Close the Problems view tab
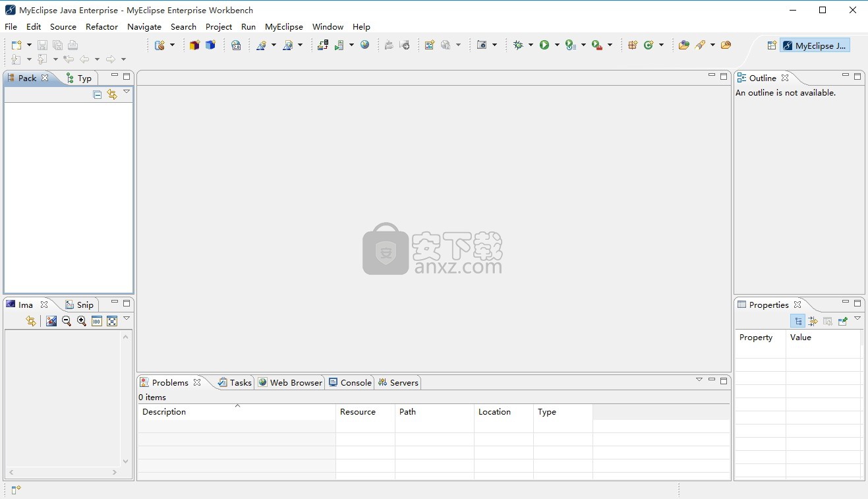 pos(197,382)
